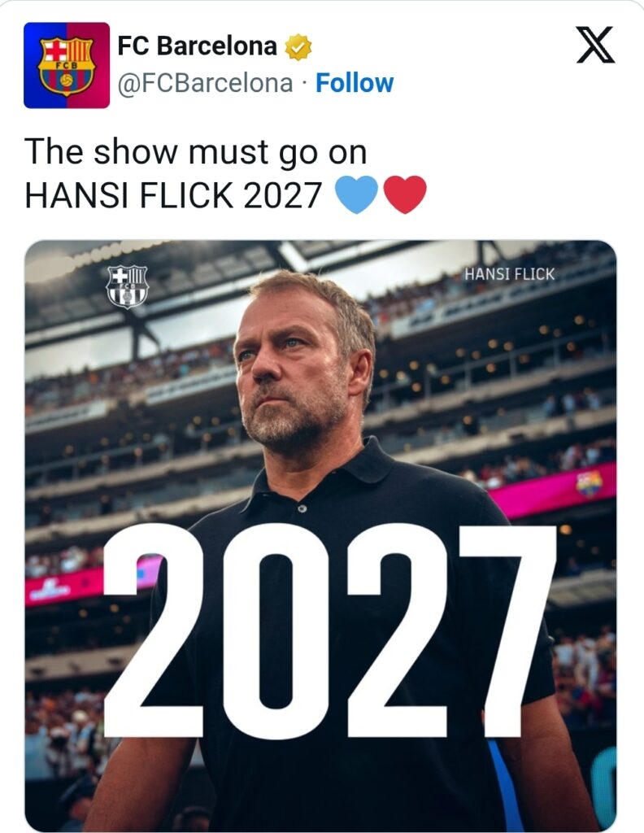The image size is (644, 833).
Task: Click the small crest on pink banner
Action: click(x=589, y=483)
